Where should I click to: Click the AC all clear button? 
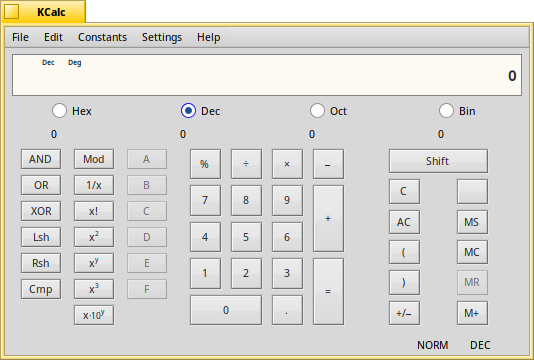click(x=404, y=222)
